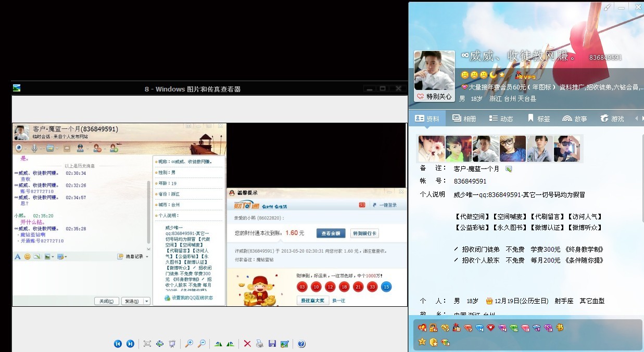Click the pink diamond badge numbered 3
The width and height of the screenshot is (644, 352).
click(x=525, y=328)
